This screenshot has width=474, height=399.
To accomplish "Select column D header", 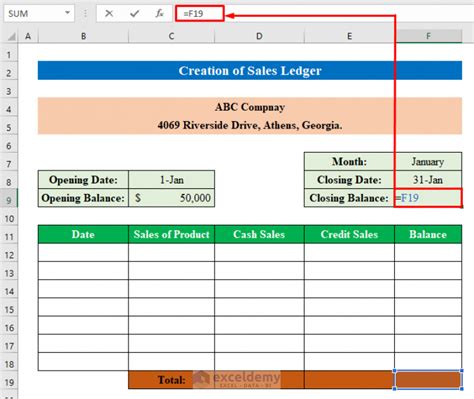I will [259, 36].
